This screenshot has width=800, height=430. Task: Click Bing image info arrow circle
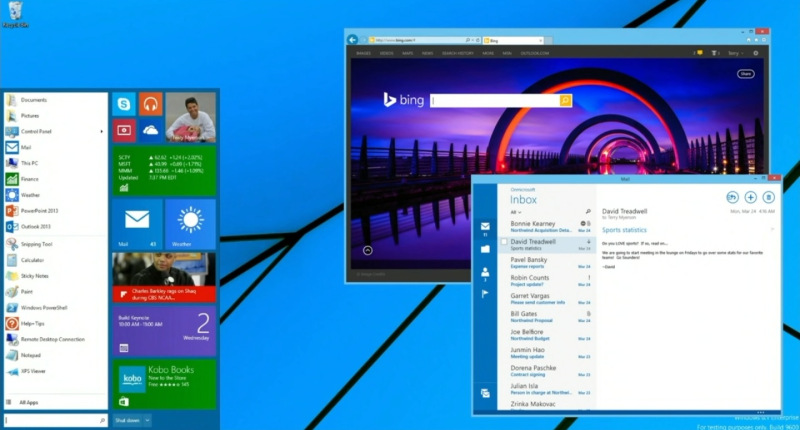tap(367, 250)
